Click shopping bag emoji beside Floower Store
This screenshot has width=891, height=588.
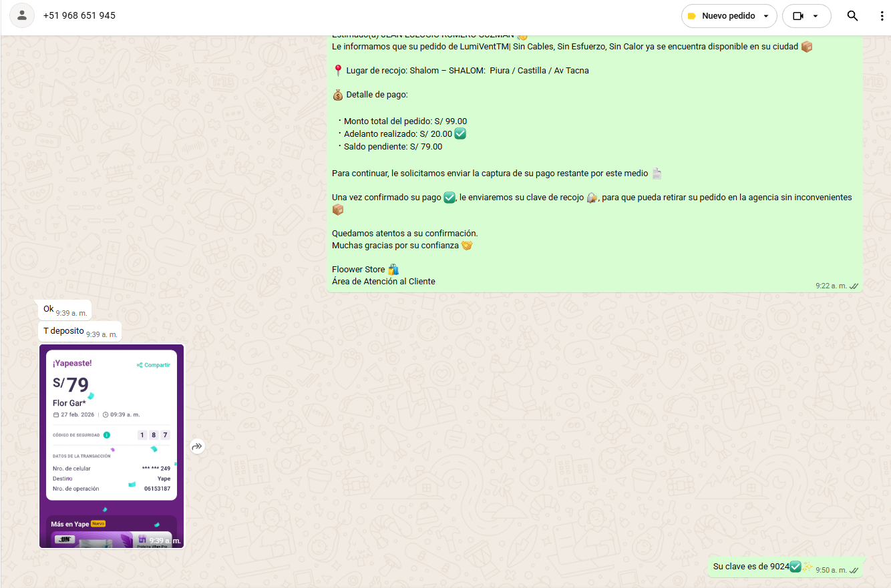(393, 270)
